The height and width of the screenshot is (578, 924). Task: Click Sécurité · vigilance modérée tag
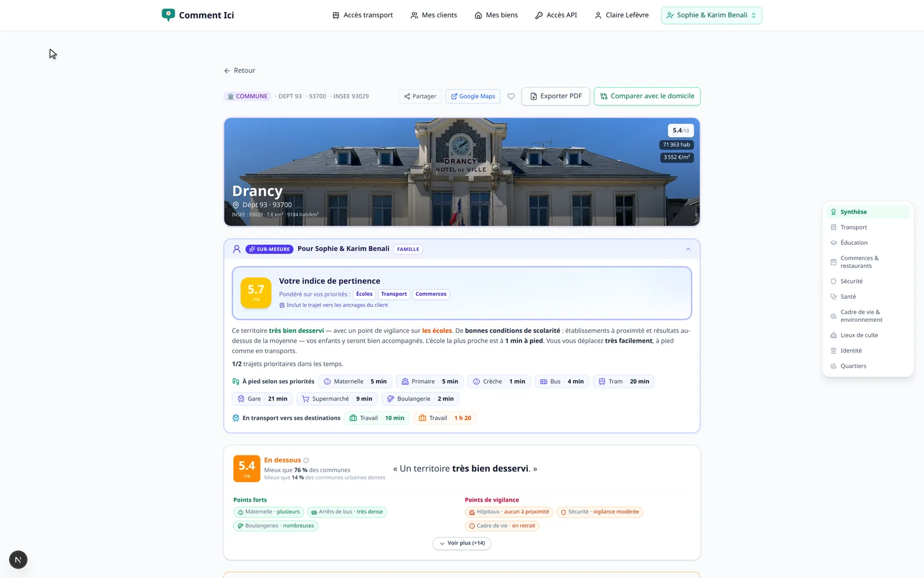[599, 512]
